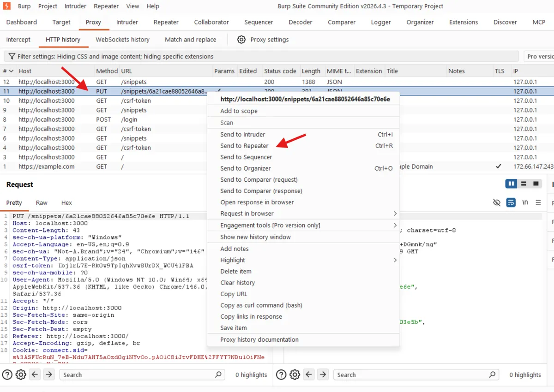Open the search settings gear under the Response panel

click(x=295, y=374)
